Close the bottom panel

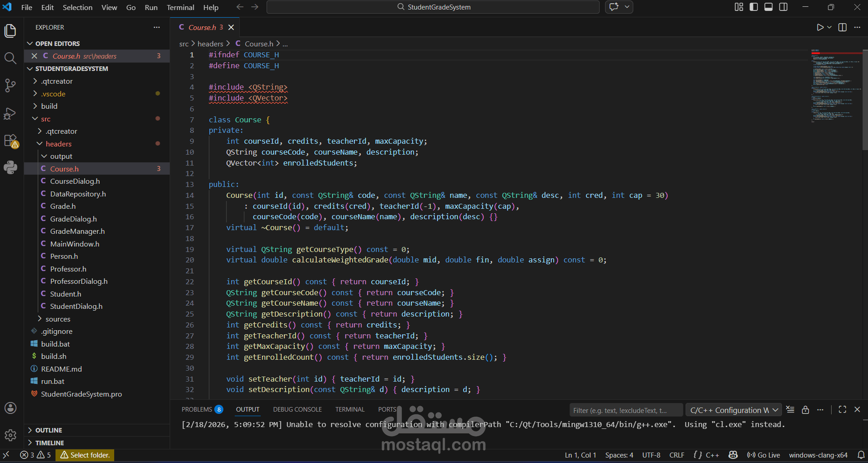[857, 409]
